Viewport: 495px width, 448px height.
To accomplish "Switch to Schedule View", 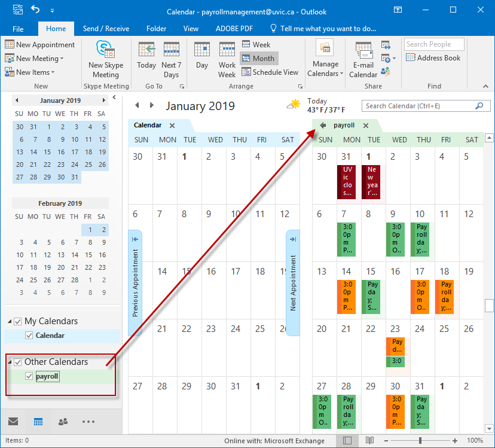I will pos(270,72).
